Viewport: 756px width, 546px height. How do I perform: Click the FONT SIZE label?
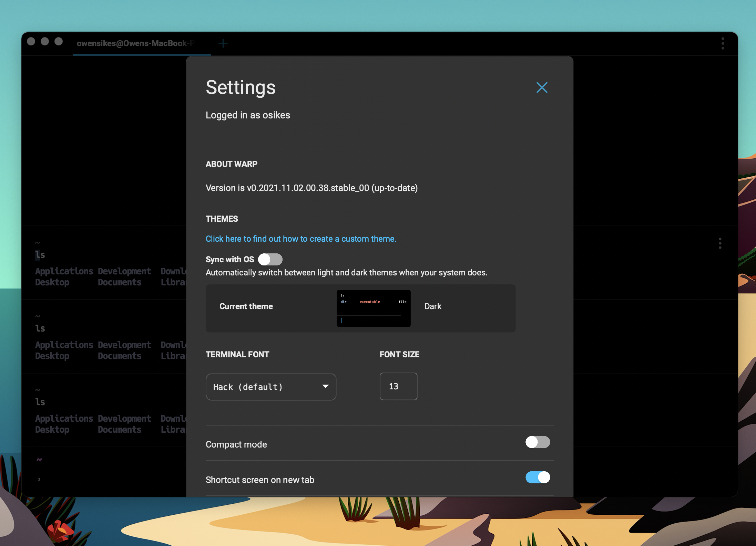point(399,355)
